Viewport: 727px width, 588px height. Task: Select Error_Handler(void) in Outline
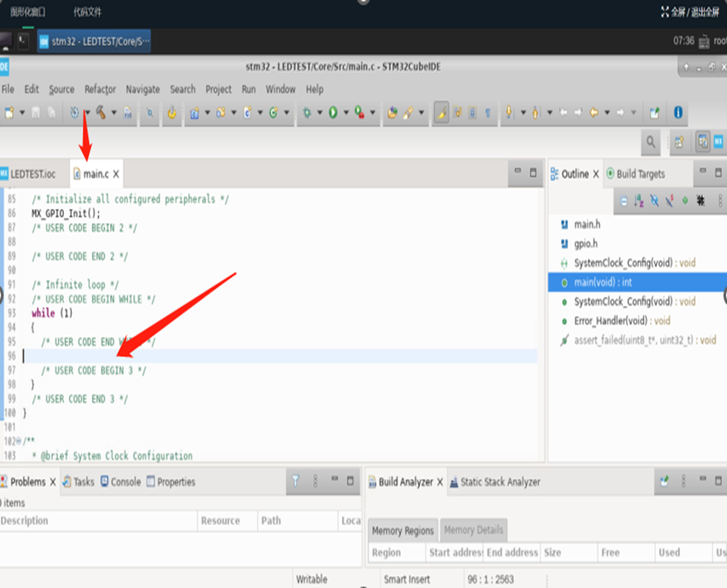(x=622, y=321)
